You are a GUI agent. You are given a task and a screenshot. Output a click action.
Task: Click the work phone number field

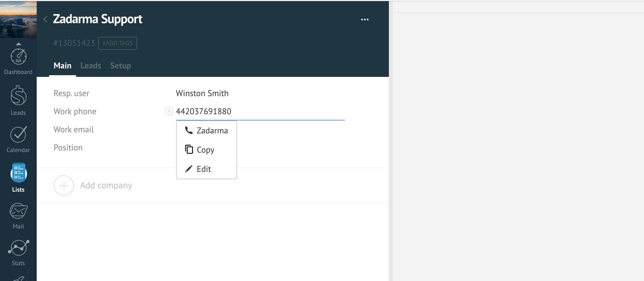(x=260, y=111)
